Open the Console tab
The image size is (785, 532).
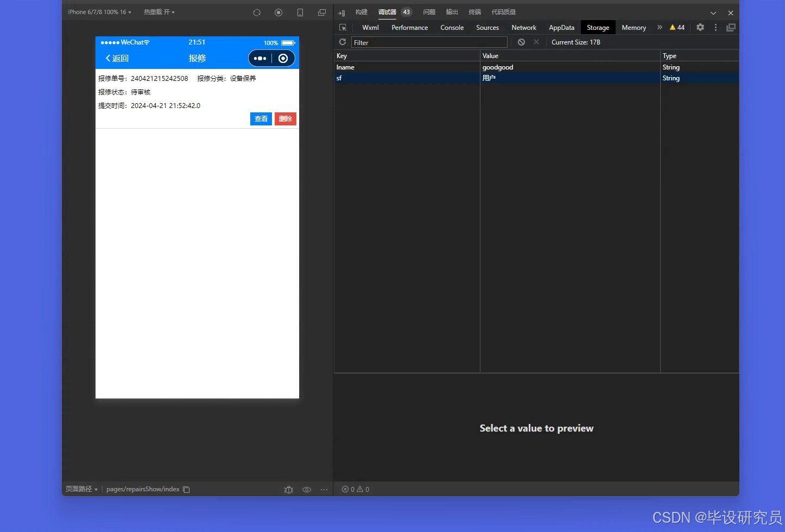click(x=452, y=28)
